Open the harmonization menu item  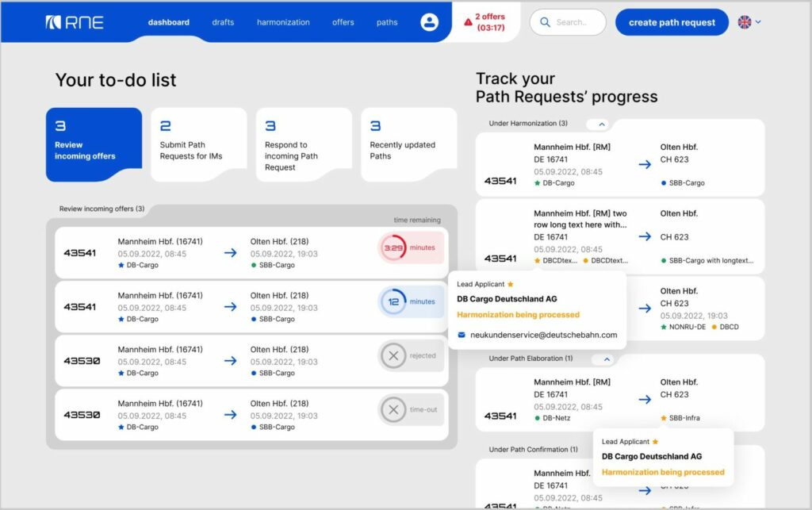coord(283,22)
